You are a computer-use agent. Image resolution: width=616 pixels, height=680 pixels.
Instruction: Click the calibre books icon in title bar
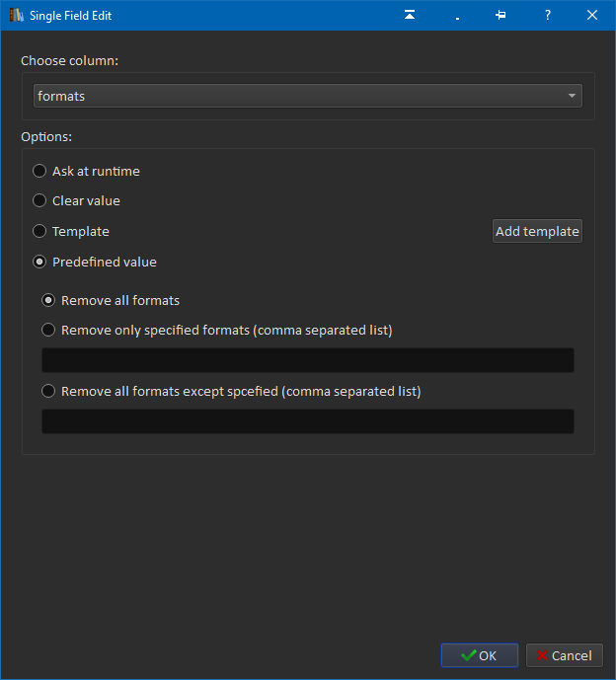pos(16,15)
